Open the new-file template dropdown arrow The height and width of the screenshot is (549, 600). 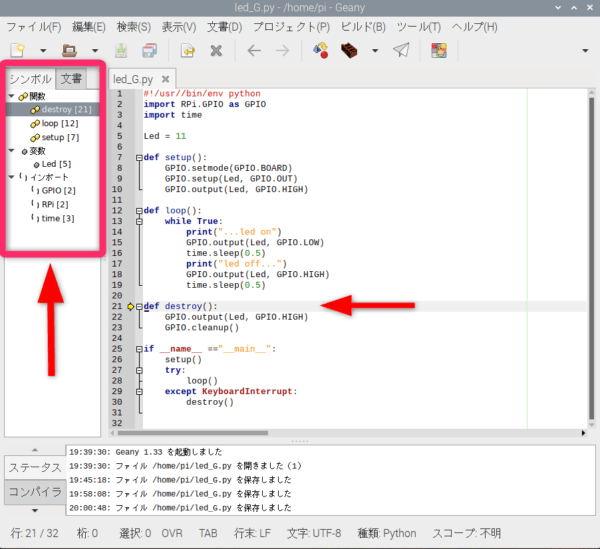[x=43, y=50]
